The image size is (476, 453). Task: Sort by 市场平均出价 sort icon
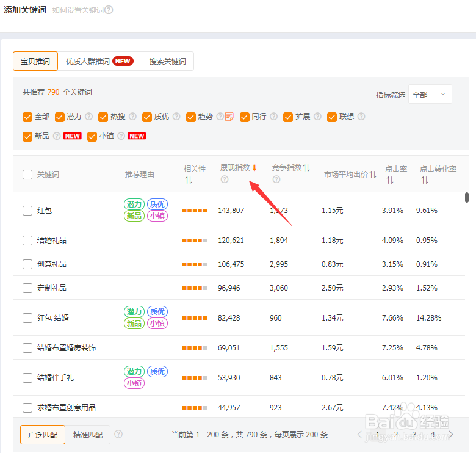point(373,175)
